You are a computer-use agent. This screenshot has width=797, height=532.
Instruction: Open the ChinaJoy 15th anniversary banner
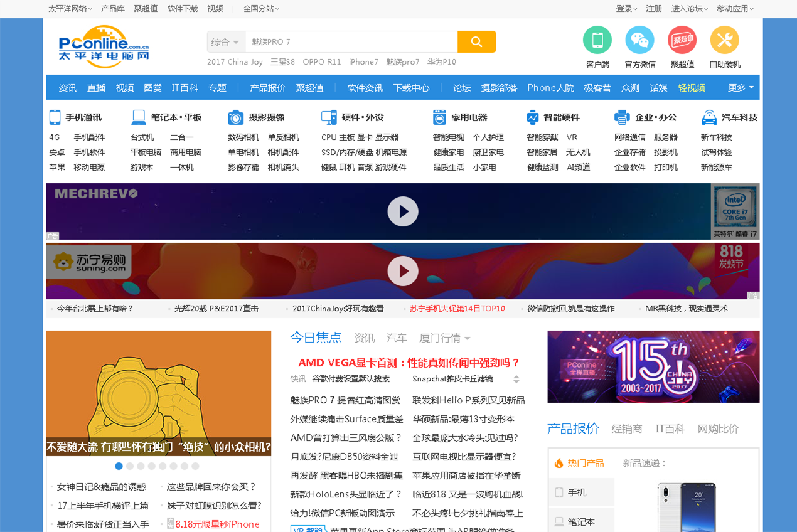coord(653,366)
